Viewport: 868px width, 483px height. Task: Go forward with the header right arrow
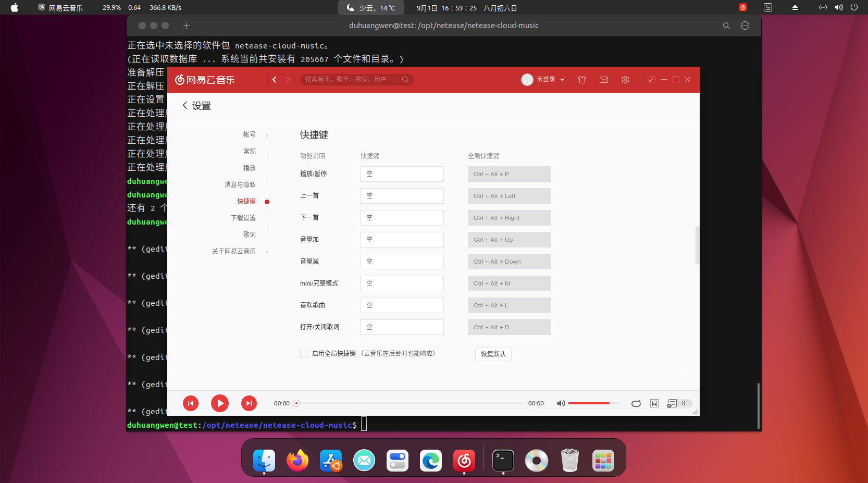[288, 80]
